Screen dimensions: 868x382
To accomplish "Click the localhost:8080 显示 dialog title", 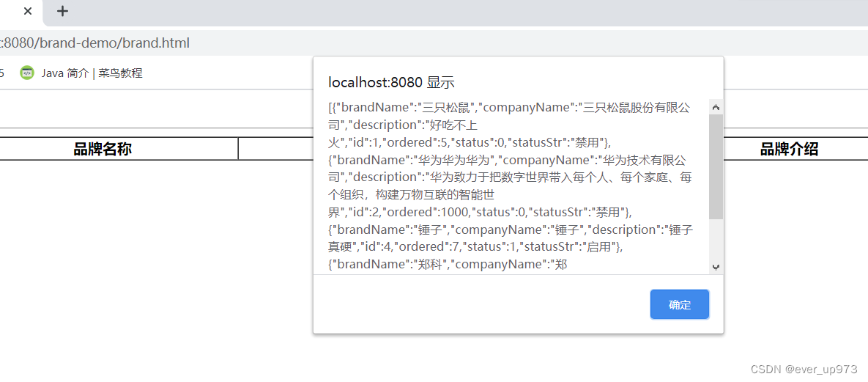I will coord(391,83).
